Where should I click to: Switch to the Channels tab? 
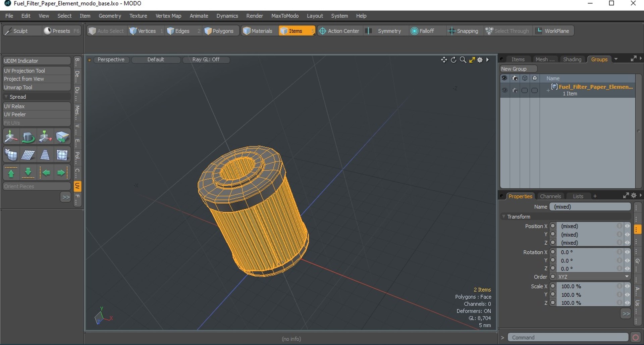[550, 196]
